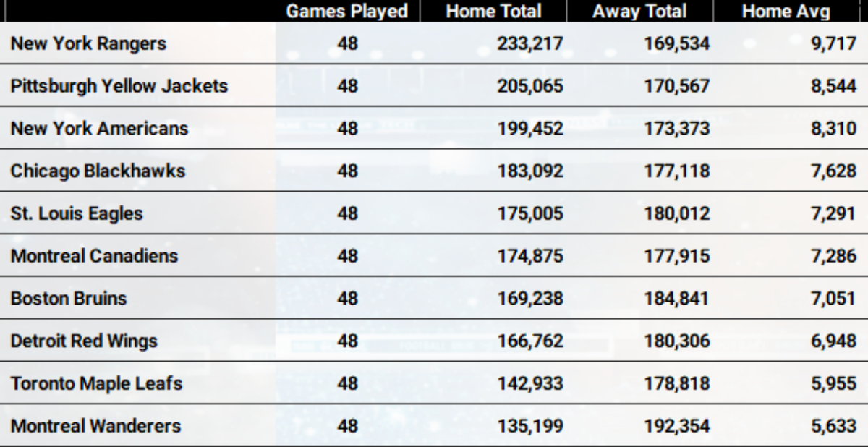
Task: Click the Maple Leafs home total 142,933
Action: 530,383
